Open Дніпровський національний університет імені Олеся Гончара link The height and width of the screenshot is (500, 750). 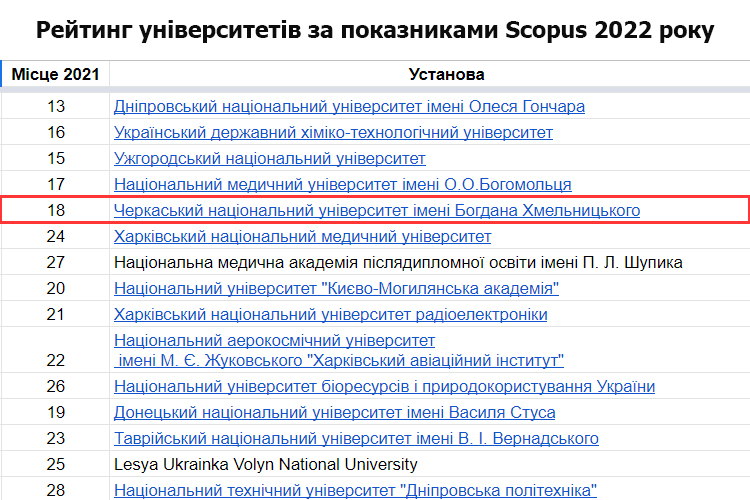[349, 106]
